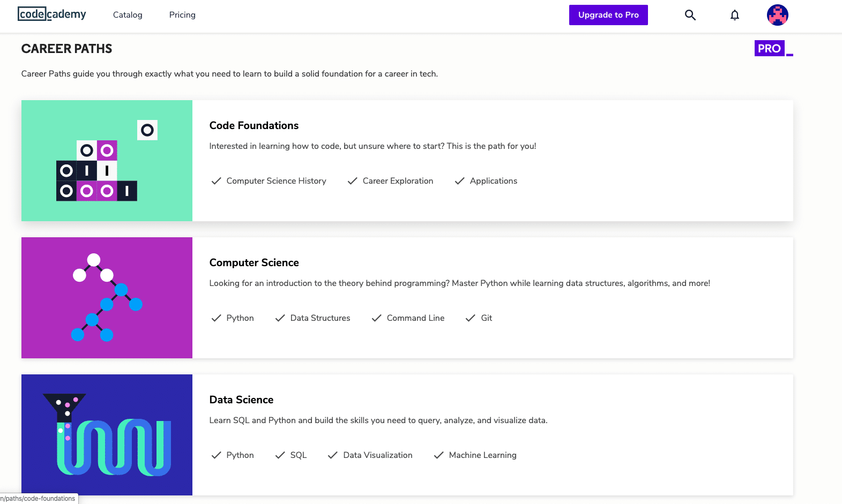Screen dimensions: 842x504
Task: Open the user profile avatar
Action: click(x=777, y=15)
